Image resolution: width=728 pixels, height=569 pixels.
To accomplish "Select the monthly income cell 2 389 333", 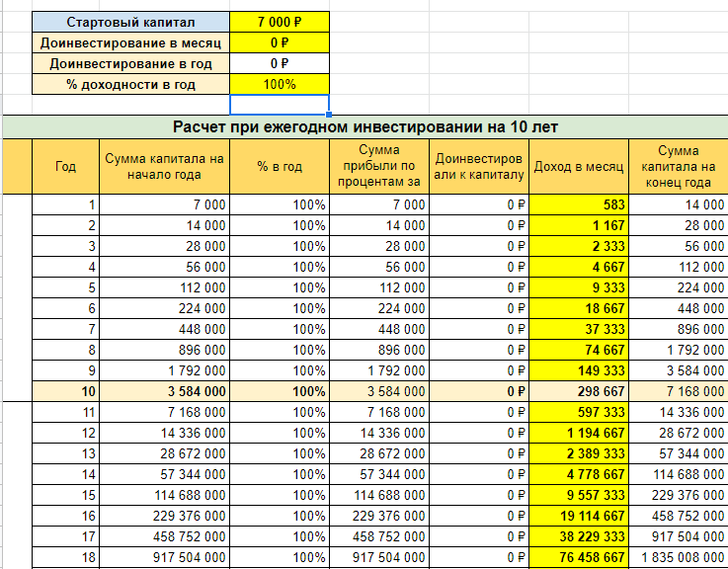I will pyautogui.click(x=579, y=453).
